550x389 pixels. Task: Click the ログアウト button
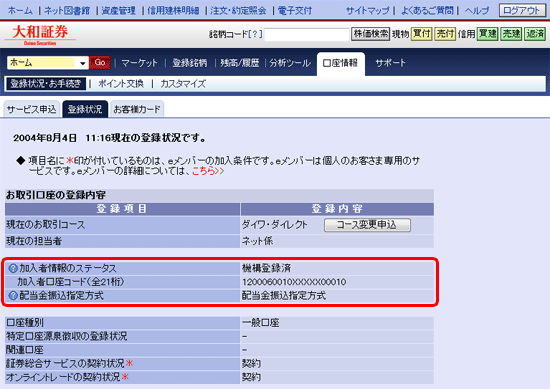522,11
